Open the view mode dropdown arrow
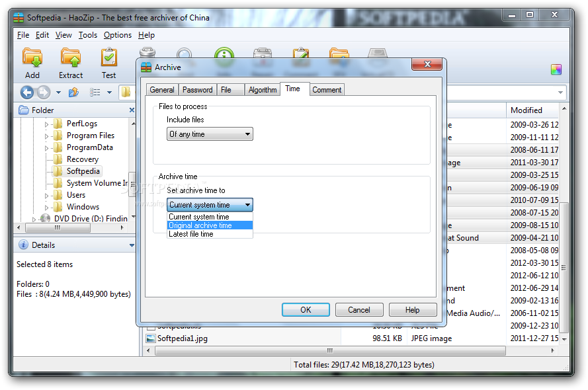This screenshot has width=588, height=390. pos(109,92)
